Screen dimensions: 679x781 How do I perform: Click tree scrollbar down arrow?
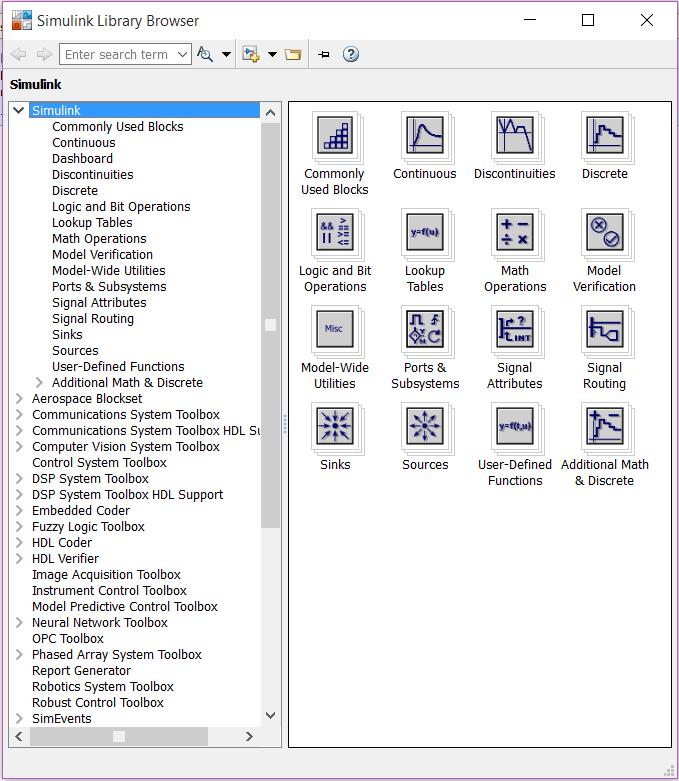(x=271, y=715)
